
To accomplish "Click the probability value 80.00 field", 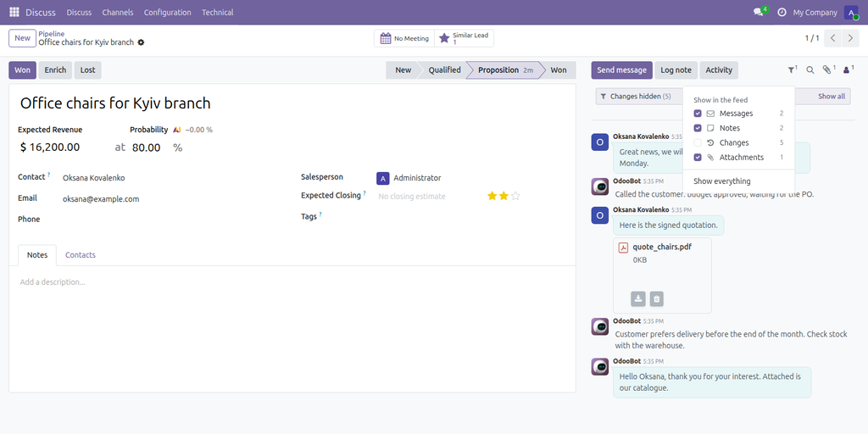I will pyautogui.click(x=148, y=147).
